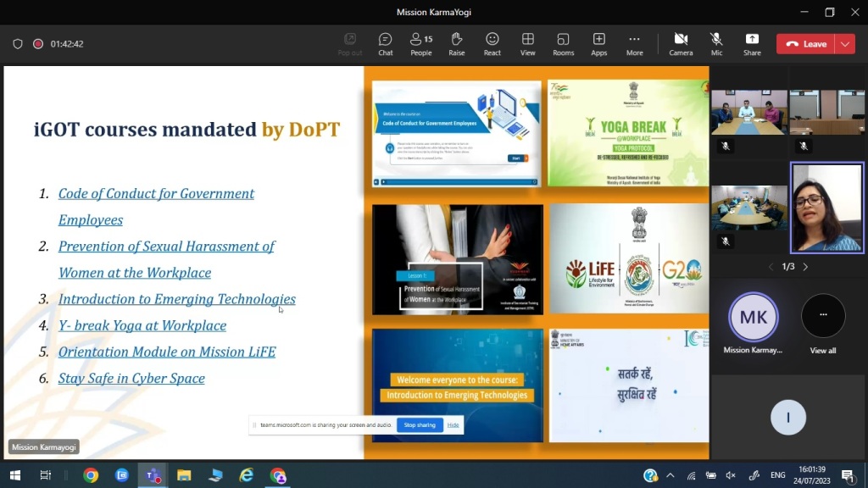Raise your hand in the meeting
The height and width of the screenshot is (488, 868).
tap(457, 44)
